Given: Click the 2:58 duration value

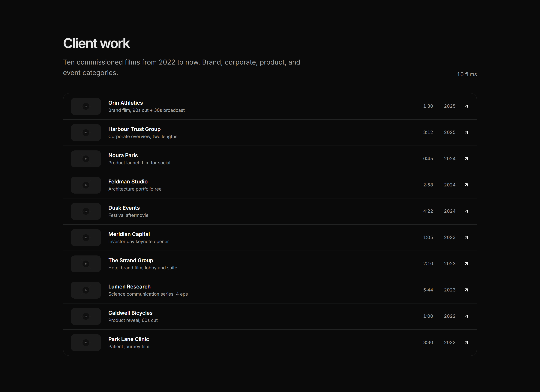Looking at the screenshot, I should 428,185.
